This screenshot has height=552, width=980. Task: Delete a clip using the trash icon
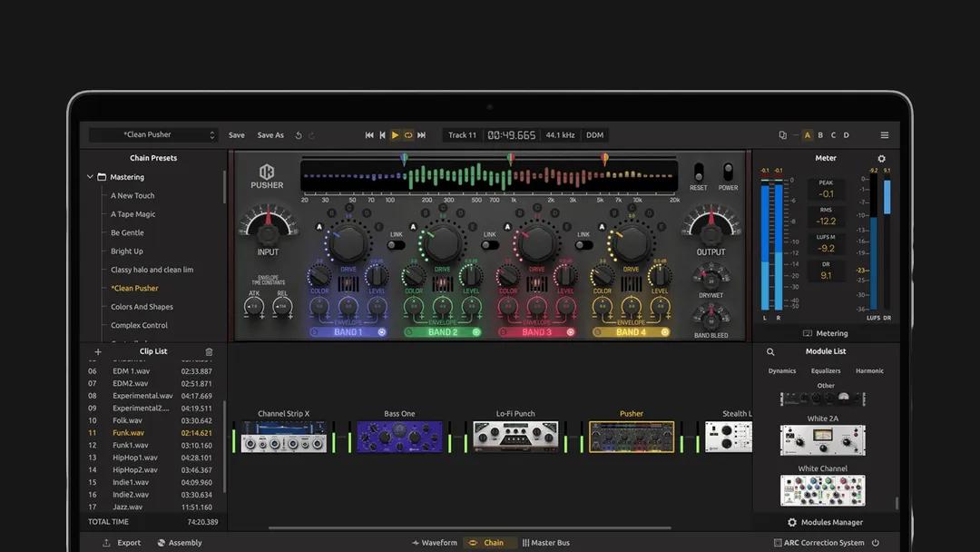(209, 351)
